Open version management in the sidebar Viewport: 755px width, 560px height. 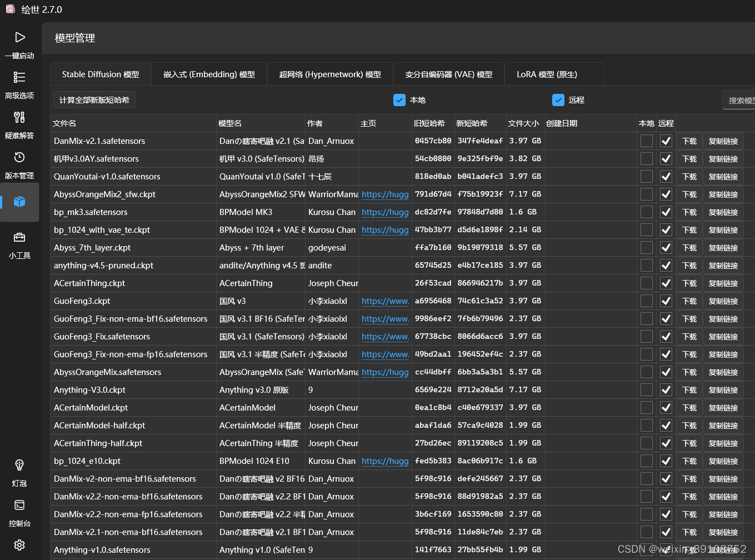tap(19, 164)
